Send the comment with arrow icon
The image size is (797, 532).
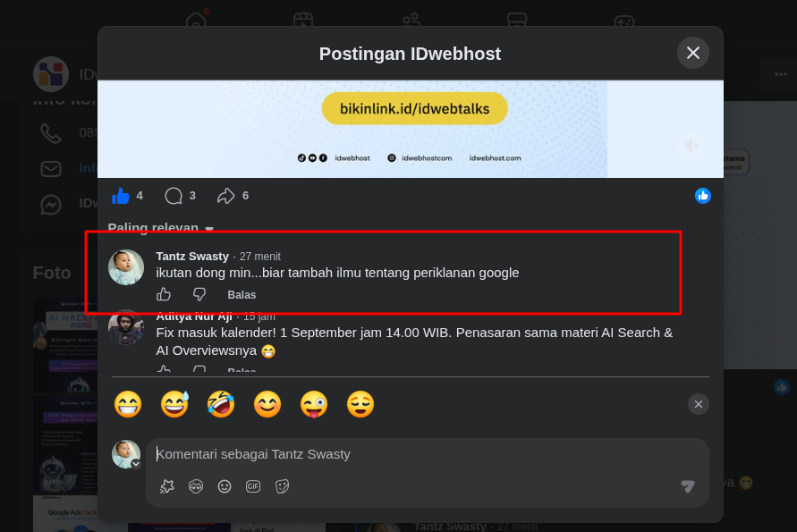pyautogui.click(x=688, y=486)
